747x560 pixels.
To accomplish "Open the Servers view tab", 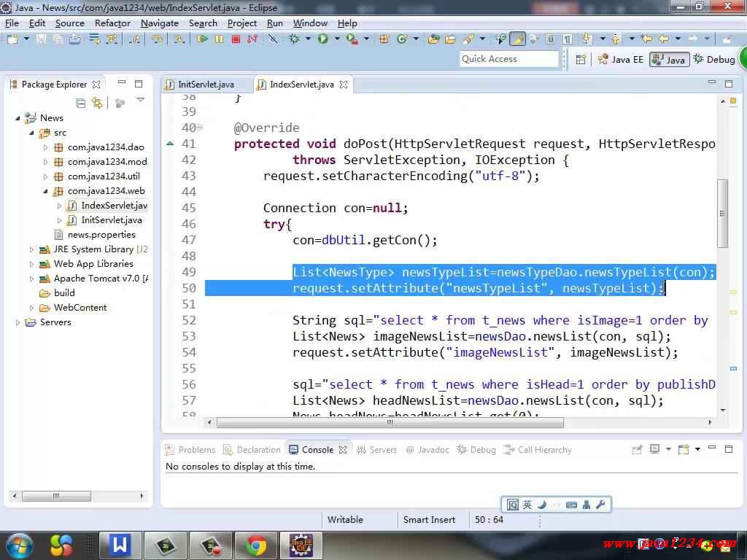I will click(x=377, y=450).
